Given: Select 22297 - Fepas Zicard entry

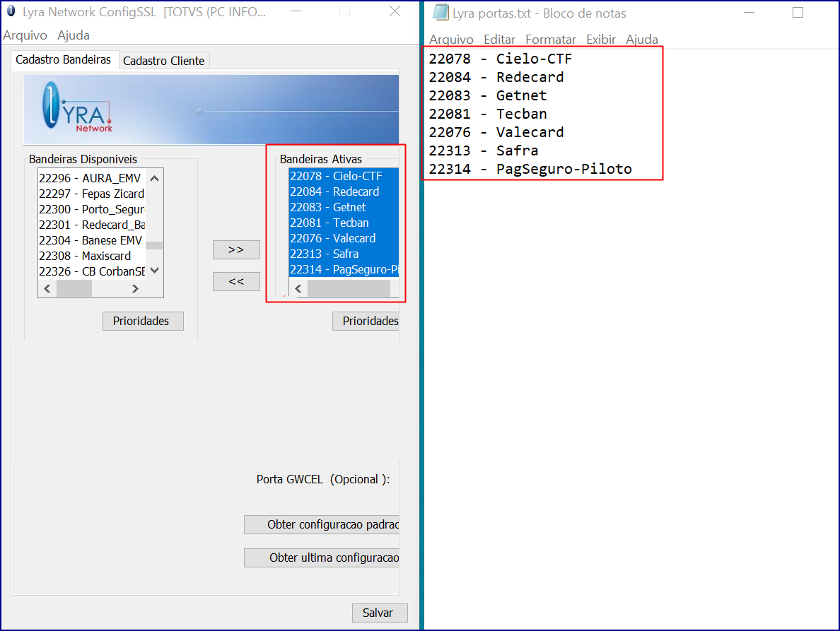Looking at the screenshot, I should (92, 194).
